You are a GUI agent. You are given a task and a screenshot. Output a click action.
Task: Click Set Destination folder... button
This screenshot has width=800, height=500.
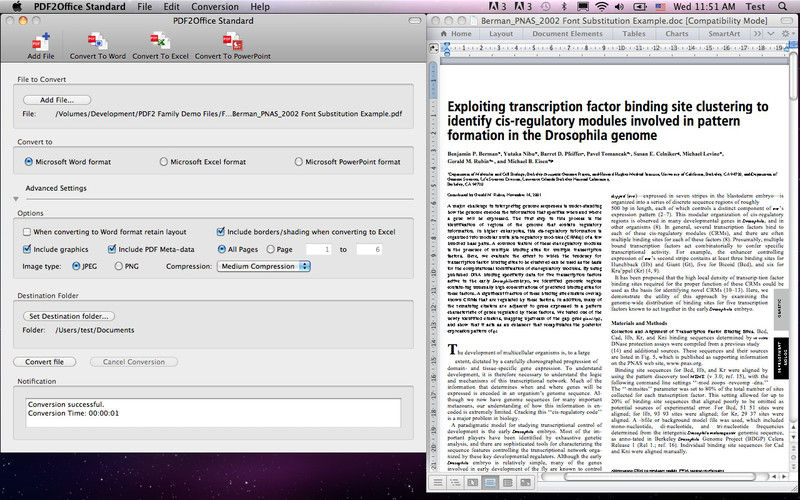click(69, 316)
